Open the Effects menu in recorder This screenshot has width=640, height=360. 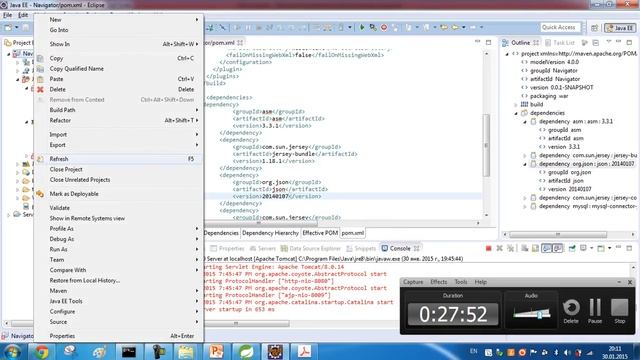tap(439, 282)
